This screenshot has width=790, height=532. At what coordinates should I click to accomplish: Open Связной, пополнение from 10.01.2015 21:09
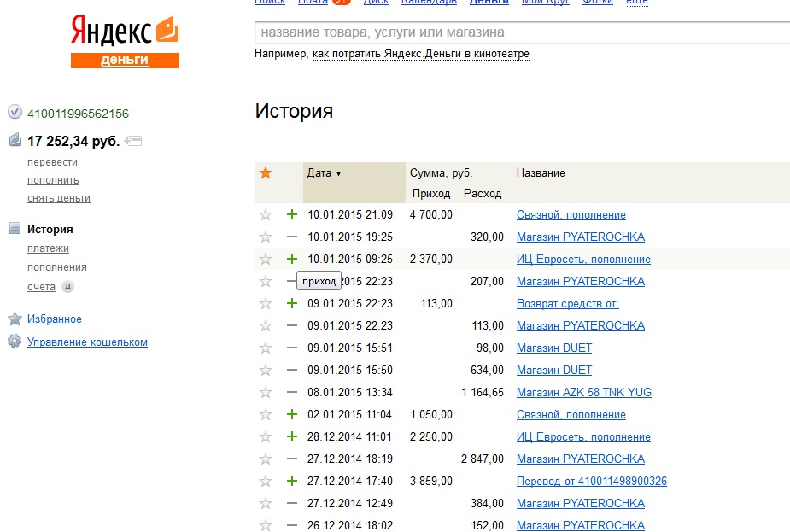click(571, 214)
